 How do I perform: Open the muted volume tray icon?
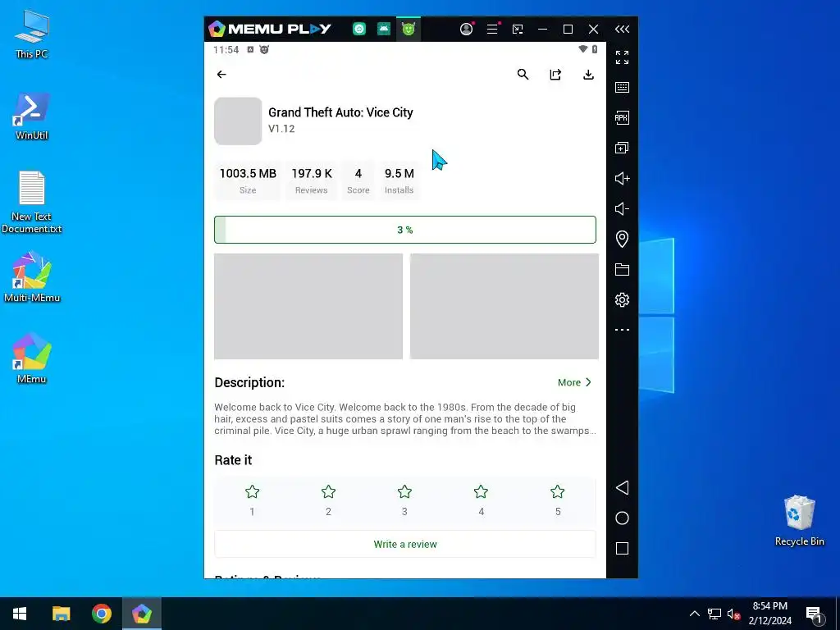point(733,614)
